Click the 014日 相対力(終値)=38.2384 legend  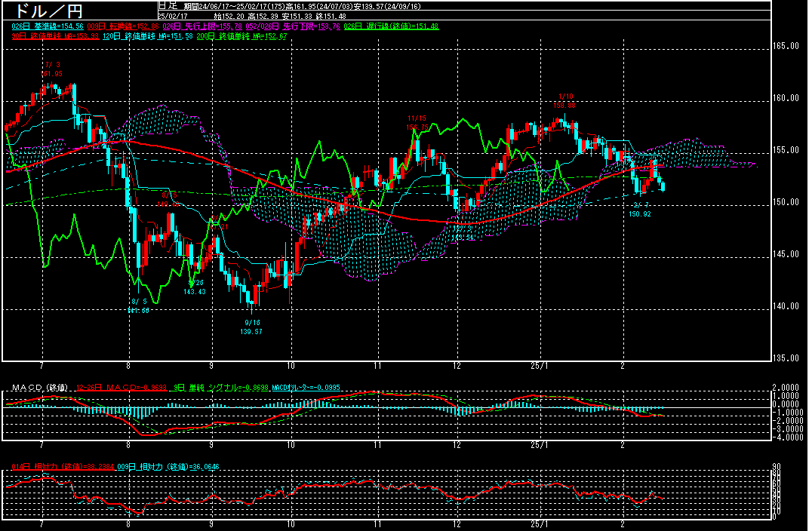[x=63, y=467]
